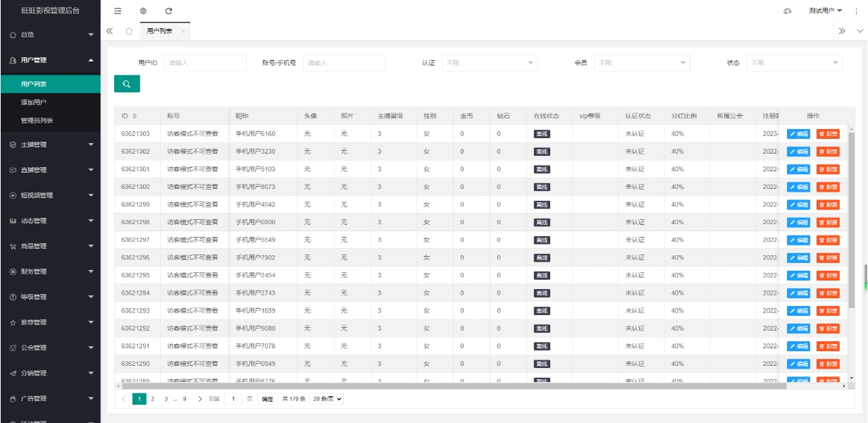This screenshot has height=423, width=868.
Task: Ban user 63621292 with 封禁 button
Action: (828, 328)
